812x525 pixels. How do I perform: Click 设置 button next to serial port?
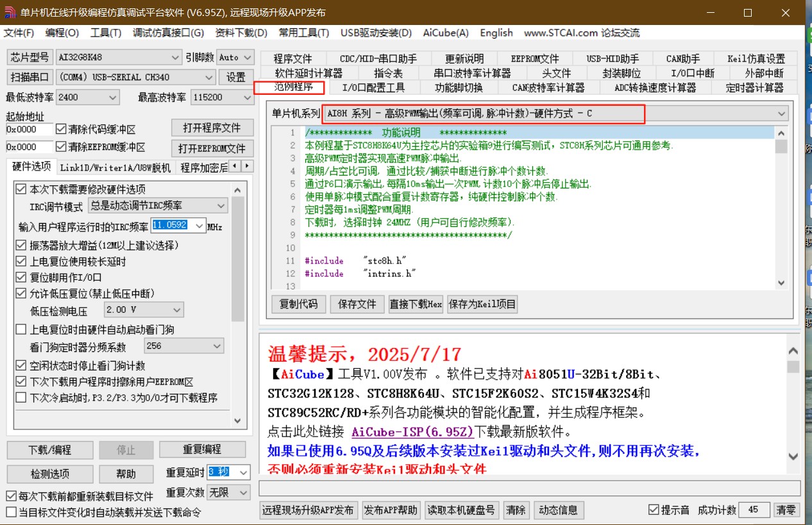pos(236,77)
